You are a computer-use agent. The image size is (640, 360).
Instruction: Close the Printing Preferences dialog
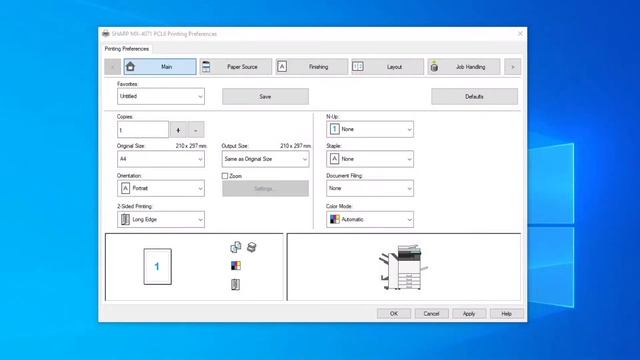(520, 33)
